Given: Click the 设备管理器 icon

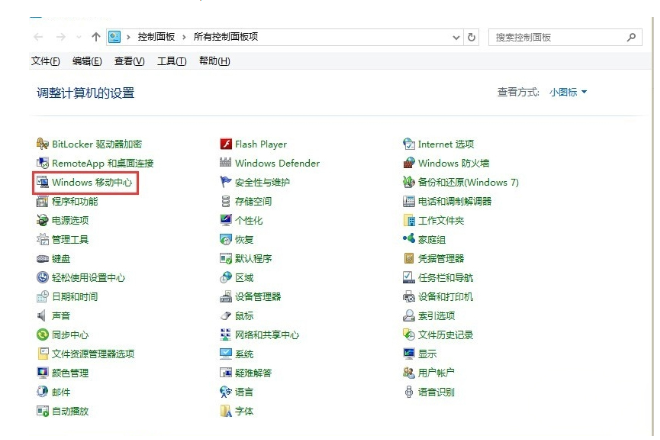Looking at the screenshot, I should tap(226, 297).
